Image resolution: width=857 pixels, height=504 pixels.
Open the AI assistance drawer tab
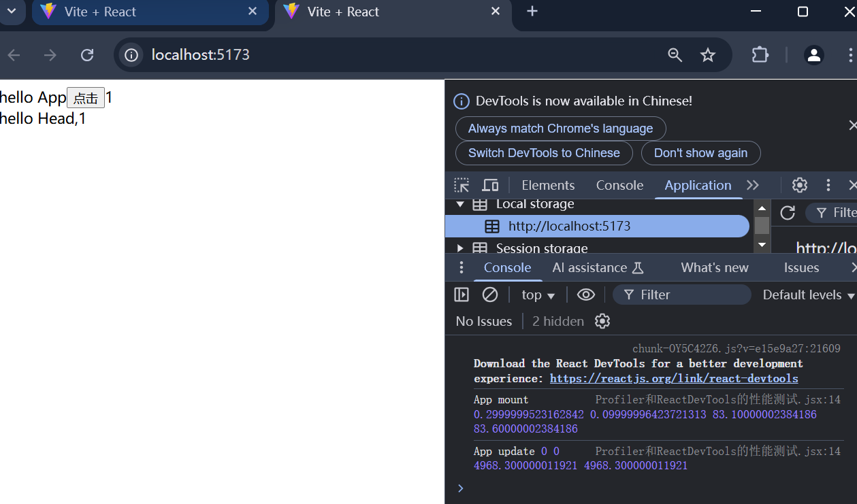tap(598, 267)
